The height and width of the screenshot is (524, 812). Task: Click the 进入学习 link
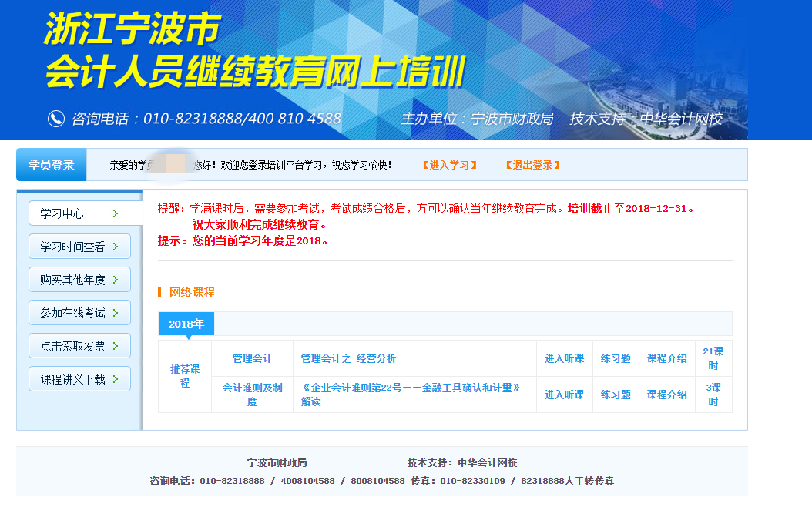[449, 165]
